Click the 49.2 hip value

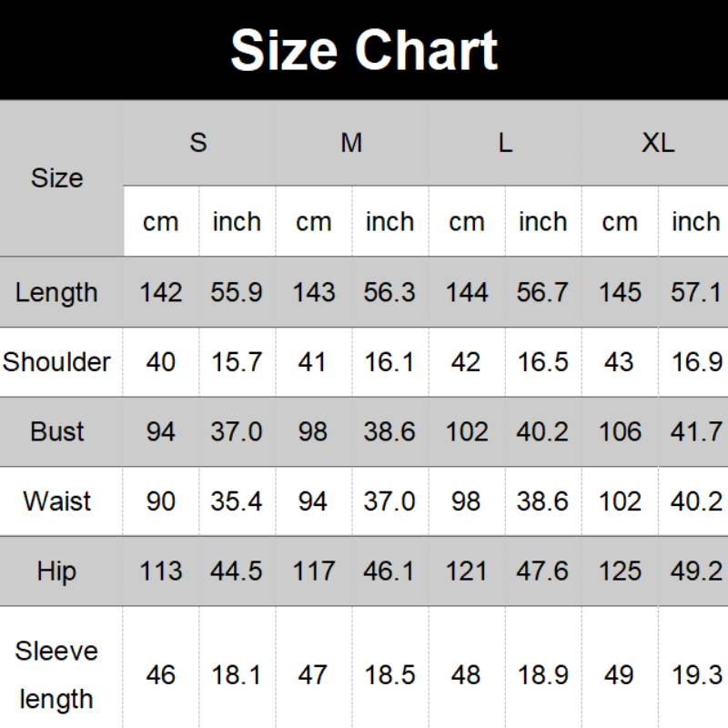(x=696, y=571)
